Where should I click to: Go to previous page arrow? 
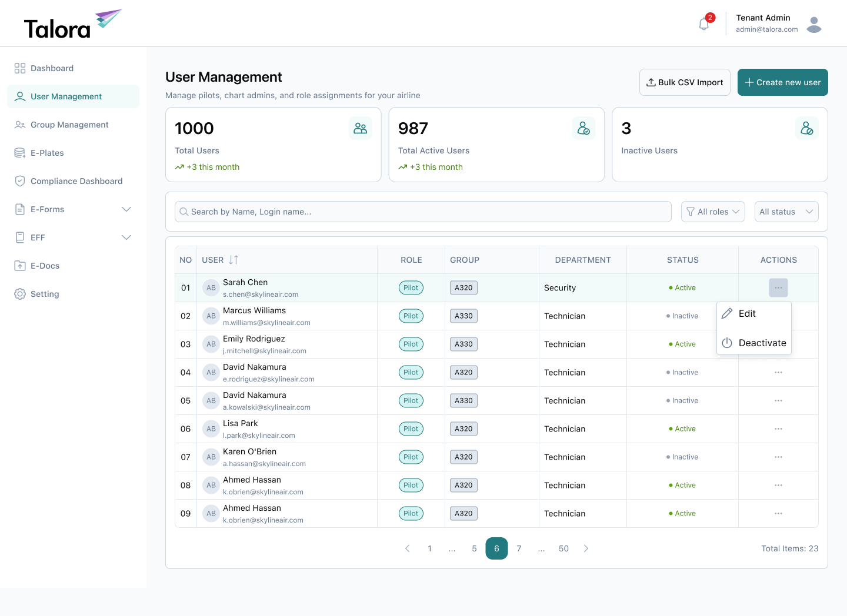(x=407, y=548)
